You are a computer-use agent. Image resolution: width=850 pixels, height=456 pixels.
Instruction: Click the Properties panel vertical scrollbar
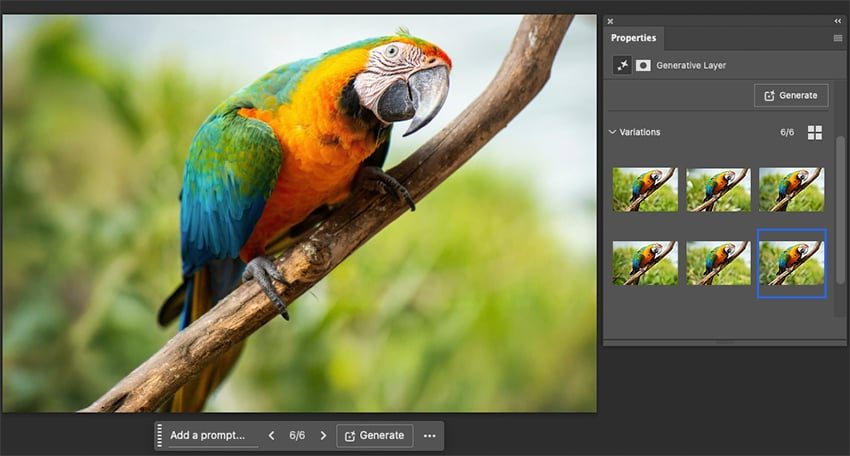(x=840, y=220)
